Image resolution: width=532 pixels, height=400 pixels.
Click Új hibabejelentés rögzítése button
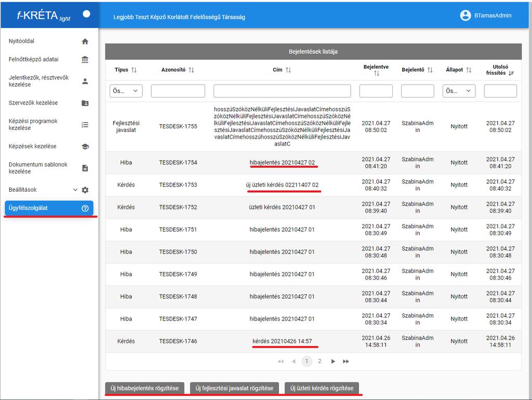[x=144, y=388]
